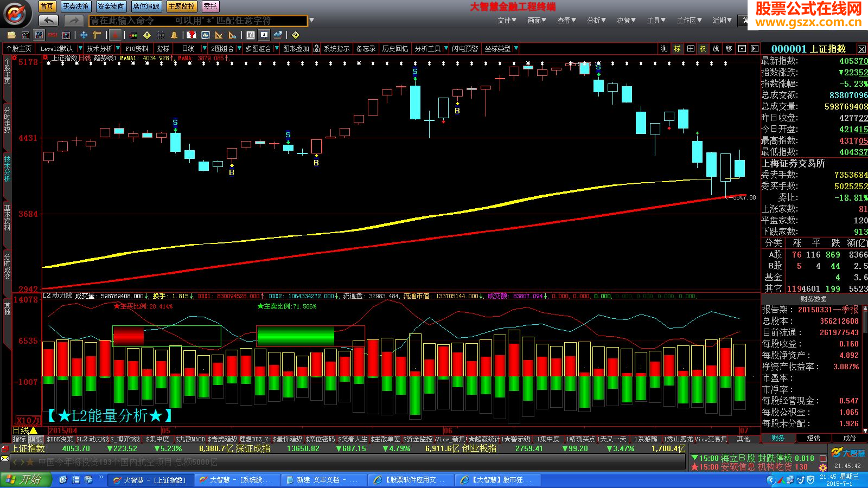Toggle the 标 marker button
Screen dimensions: 868x488
[x=678, y=49]
